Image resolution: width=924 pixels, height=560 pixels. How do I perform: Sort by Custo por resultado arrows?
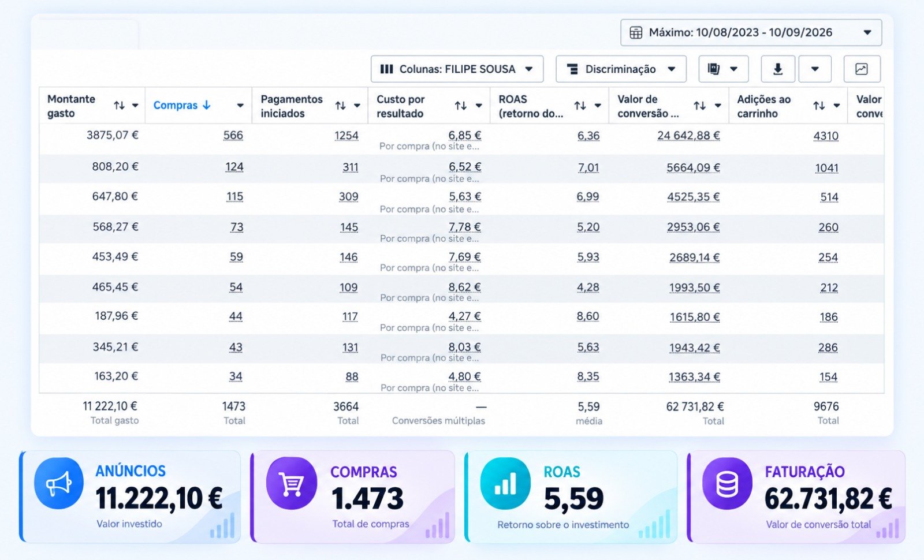pyautogui.click(x=461, y=105)
